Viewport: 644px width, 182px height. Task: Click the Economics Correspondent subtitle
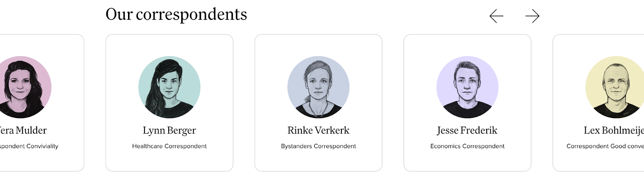pyautogui.click(x=467, y=146)
